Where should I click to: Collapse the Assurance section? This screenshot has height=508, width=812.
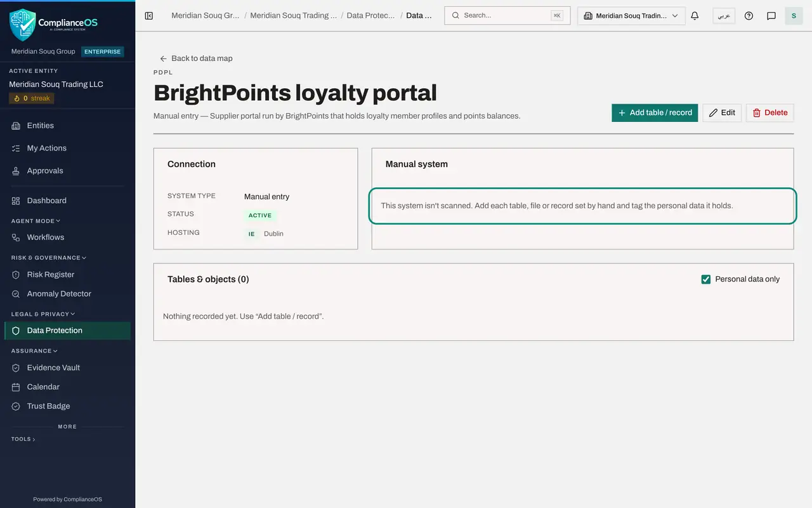point(34,351)
